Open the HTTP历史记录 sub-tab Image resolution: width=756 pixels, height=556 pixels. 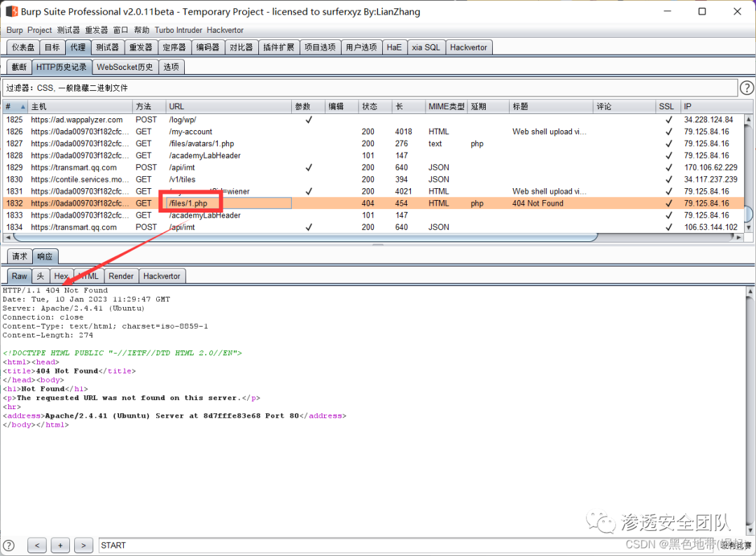pyautogui.click(x=62, y=67)
